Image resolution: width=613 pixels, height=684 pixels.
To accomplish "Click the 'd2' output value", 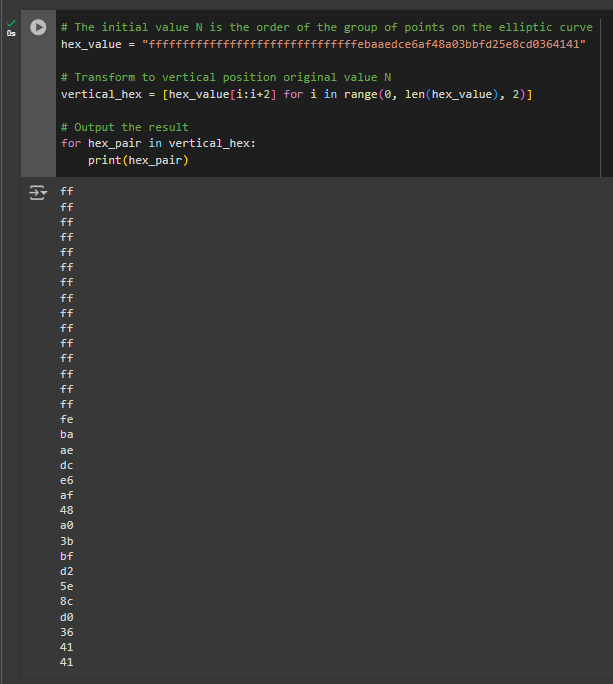I will (67, 571).
